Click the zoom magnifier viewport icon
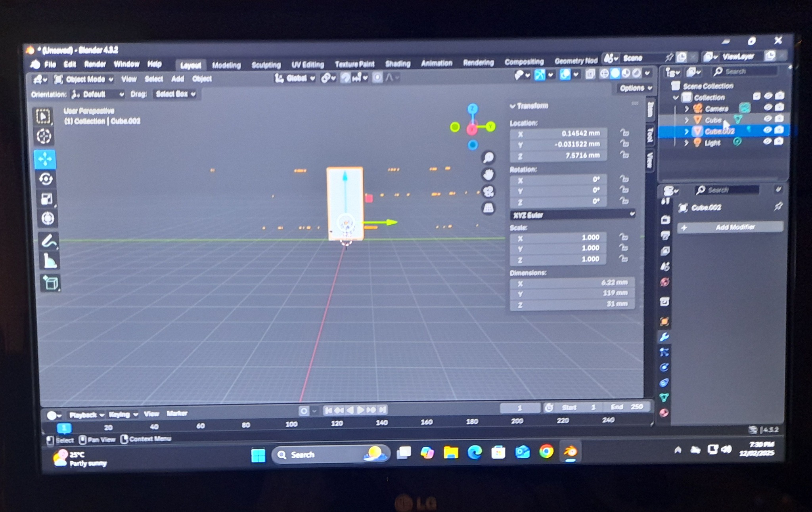This screenshot has width=812, height=512. [x=488, y=157]
